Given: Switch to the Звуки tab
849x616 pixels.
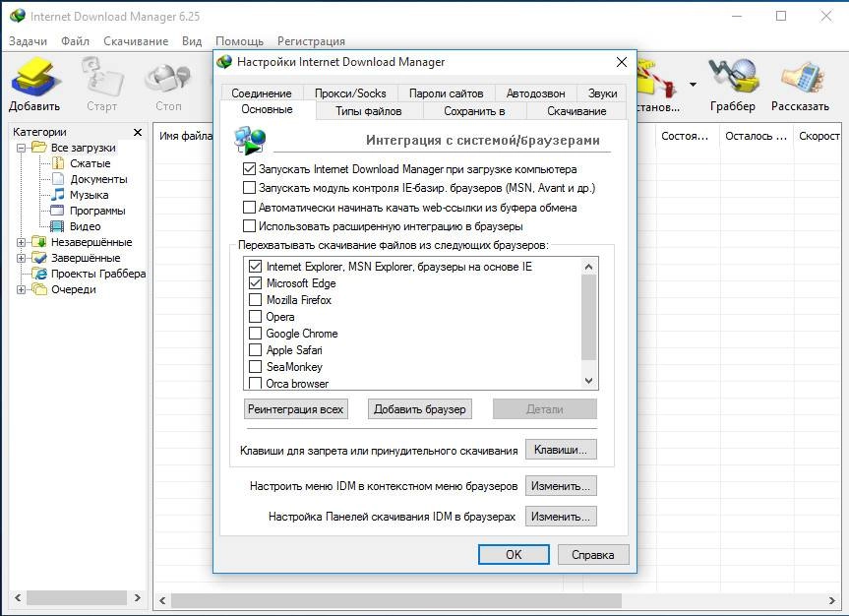Looking at the screenshot, I should point(603,93).
